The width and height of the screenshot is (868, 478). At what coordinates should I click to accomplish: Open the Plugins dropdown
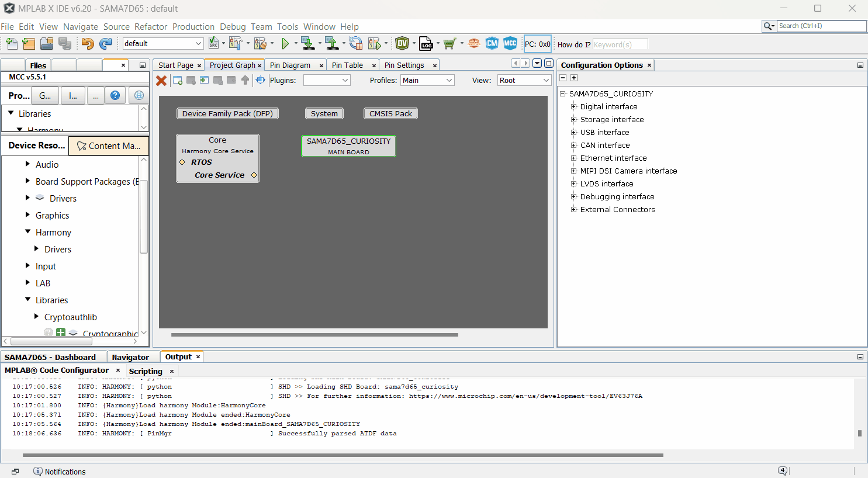(x=327, y=80)
